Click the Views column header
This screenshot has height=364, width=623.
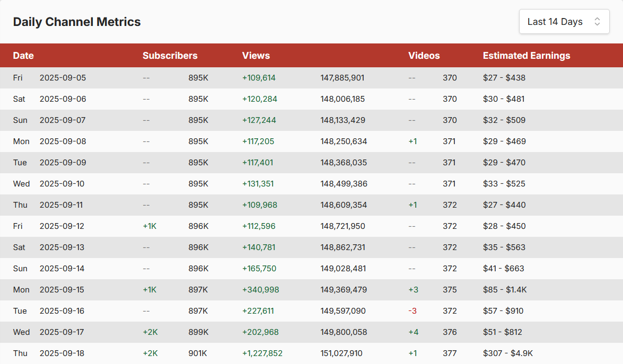pyautogui.click(x=256, y=56)
